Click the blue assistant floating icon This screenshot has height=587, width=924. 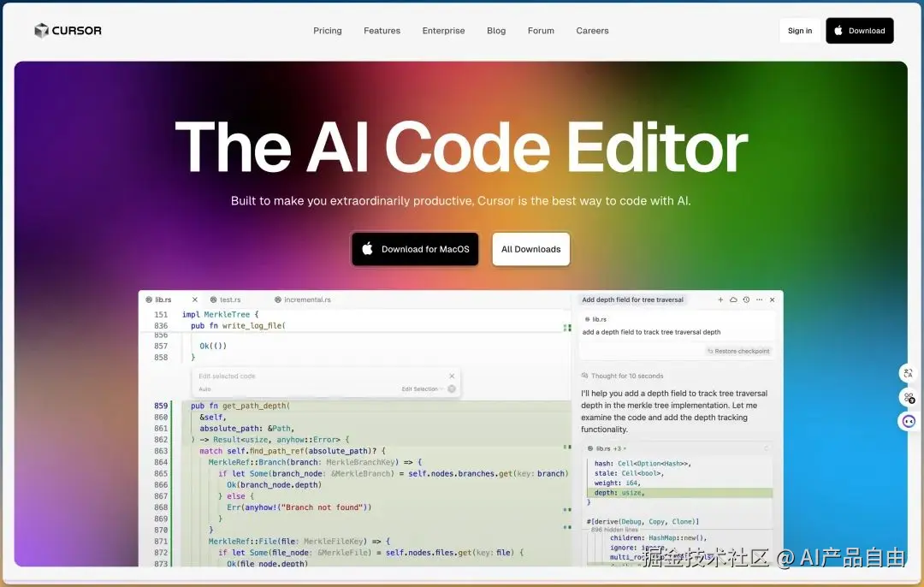(x=909, y=421)
